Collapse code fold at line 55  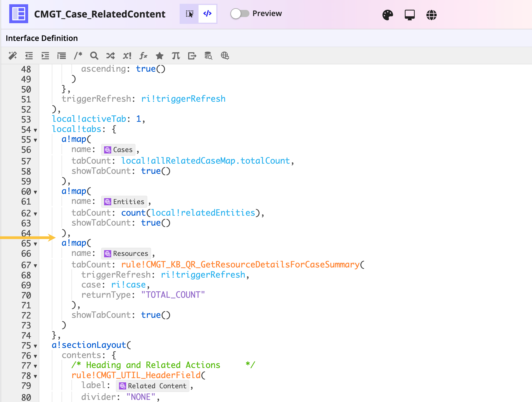[35, 140]
